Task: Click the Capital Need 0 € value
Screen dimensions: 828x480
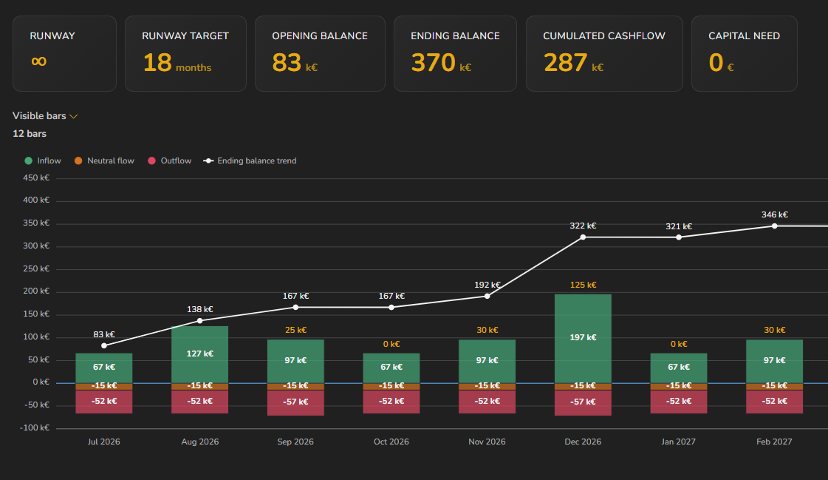Action: pos(721,63)
